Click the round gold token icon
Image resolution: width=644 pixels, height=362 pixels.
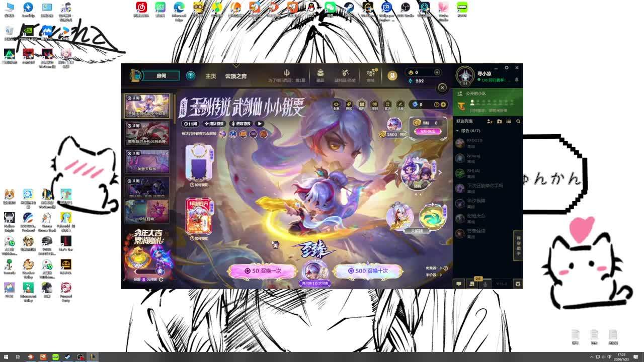tap(392, 75)
